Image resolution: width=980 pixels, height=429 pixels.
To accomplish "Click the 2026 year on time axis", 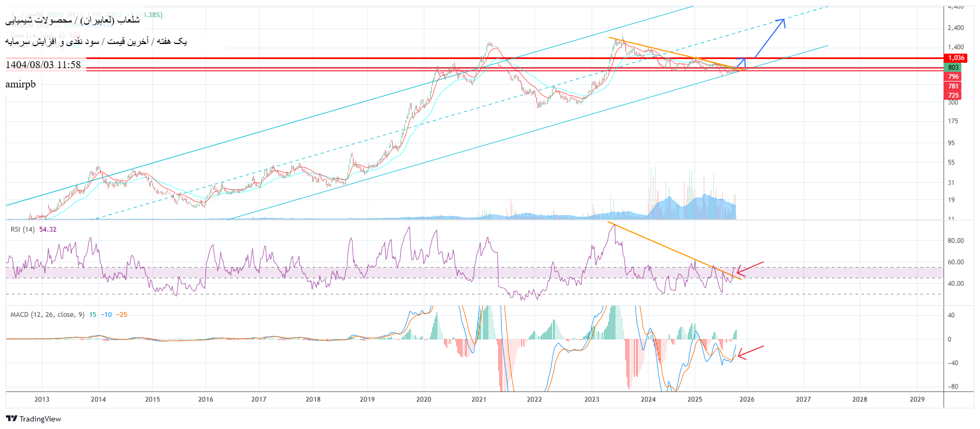I will point(747,400).
